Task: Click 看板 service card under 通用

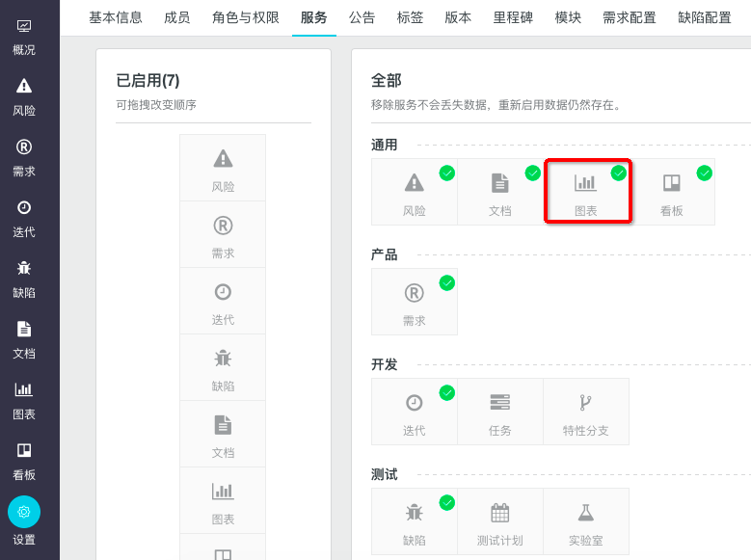Action: 672,192
